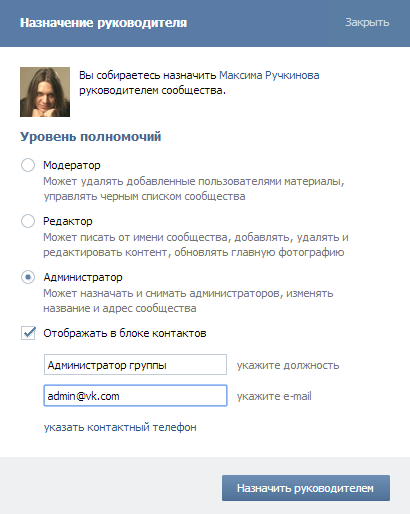Image resolution: width=410 pixels, height=514 pixels.
Task: Click the admin@vk.com e-mail field
Action: click(135, 396)
